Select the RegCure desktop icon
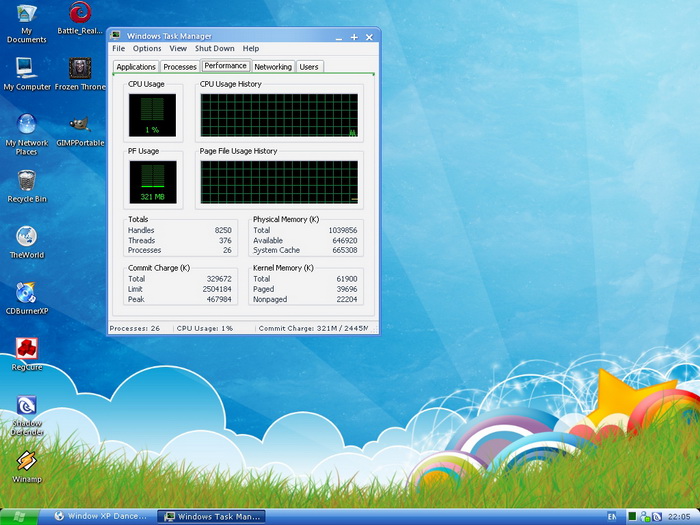Viewport: 700px width, 525px height. click(26, 354)
